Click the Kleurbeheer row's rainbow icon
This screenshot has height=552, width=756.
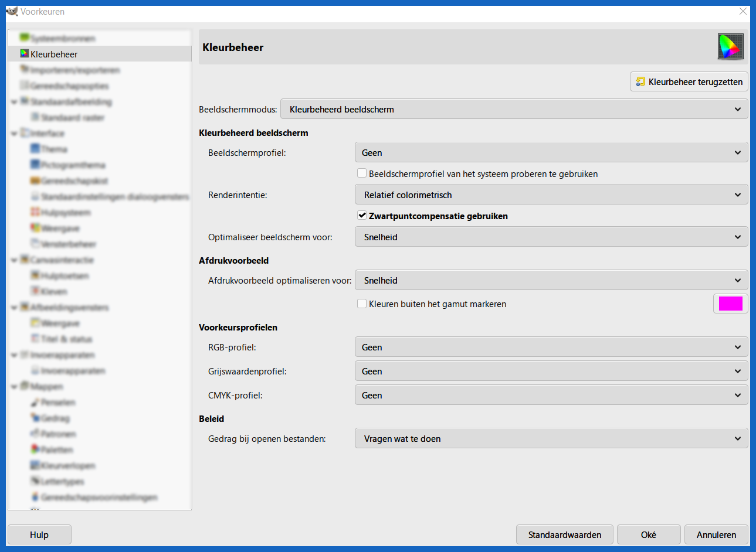pyautogui.click(x=25, y=53)
